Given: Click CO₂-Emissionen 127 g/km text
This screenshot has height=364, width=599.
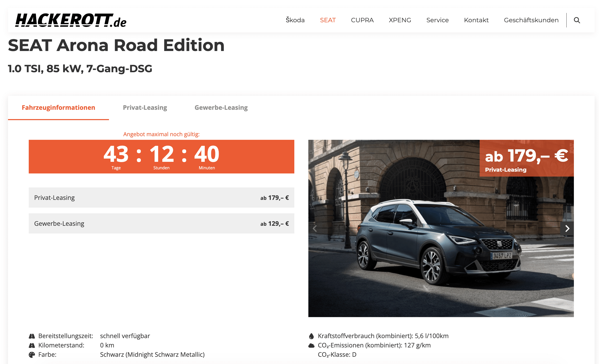Looking at the screenshot, I should point(374,345).
